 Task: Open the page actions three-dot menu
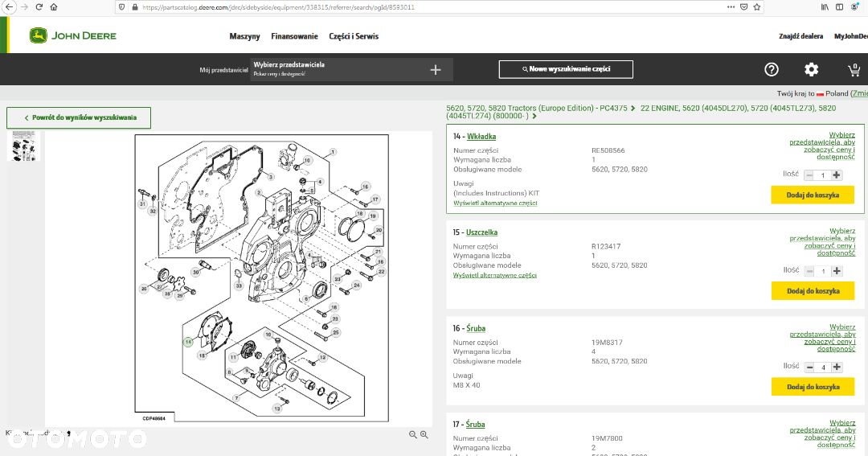pyautogui.click(x=731, y=6)
